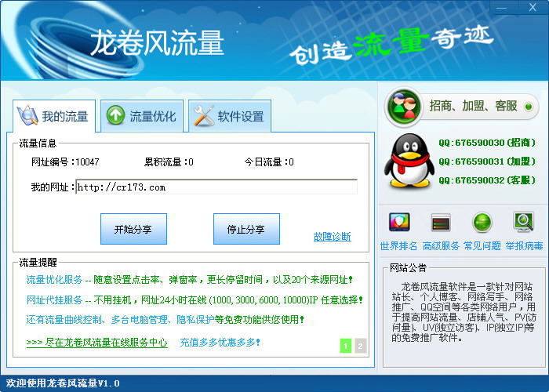Image resolution: width=549 pixels, height=392 pixels.
Task: Click the 招商、加盟、客服 label
Action: tap(474, 106)
